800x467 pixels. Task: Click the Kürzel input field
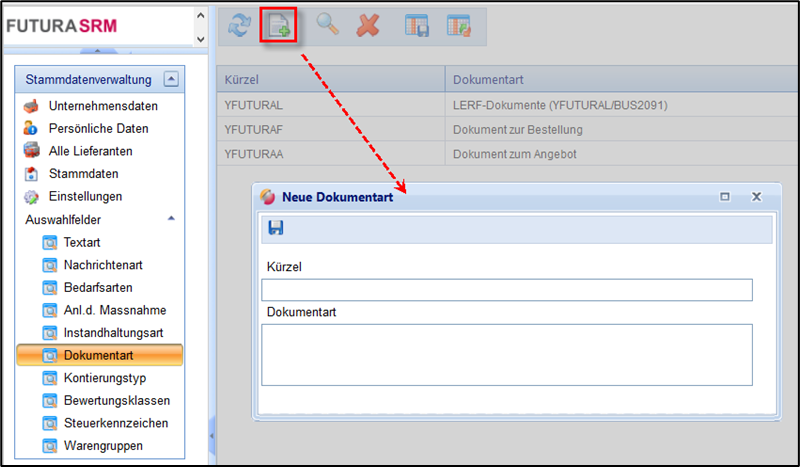pyautogui.click(x=506, y=290)
